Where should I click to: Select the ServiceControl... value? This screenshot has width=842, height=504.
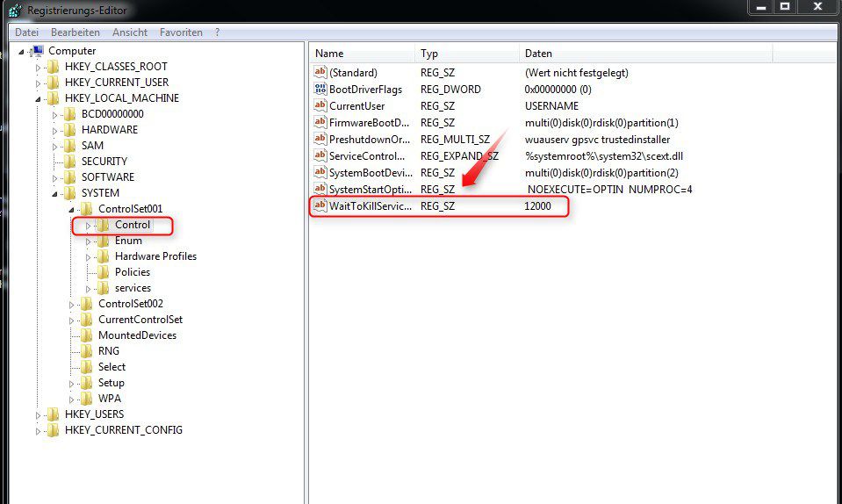pos(367,155)
